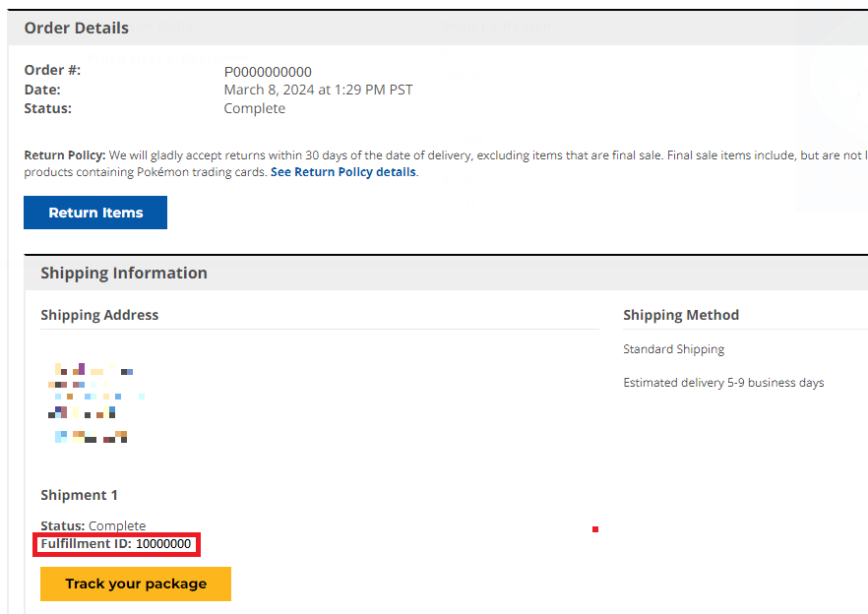Screen dimensions: 868x614
Task: Click the order status value Complete
Action: [254, 108]
